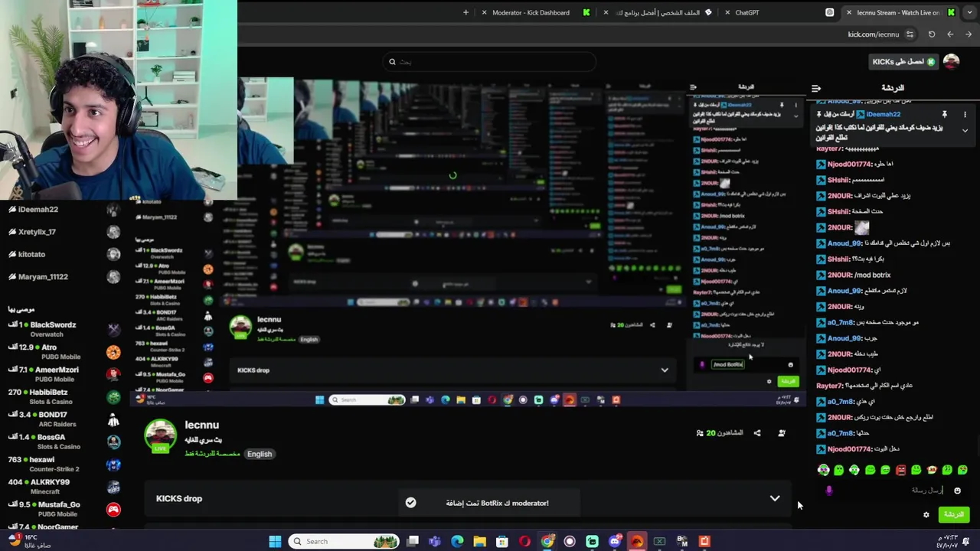Open the iecnnu channel name link
This screenshot has height=551, width=980.
click(202, 425)
